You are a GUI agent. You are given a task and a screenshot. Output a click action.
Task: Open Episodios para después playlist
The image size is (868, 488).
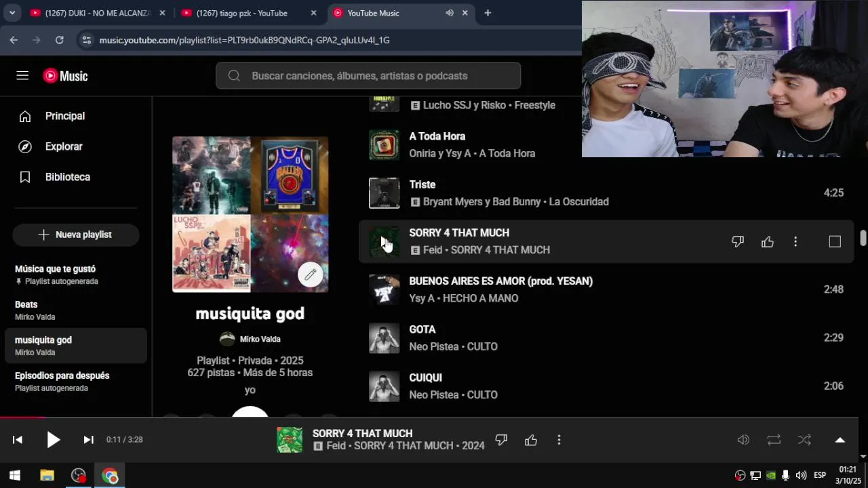75,381
